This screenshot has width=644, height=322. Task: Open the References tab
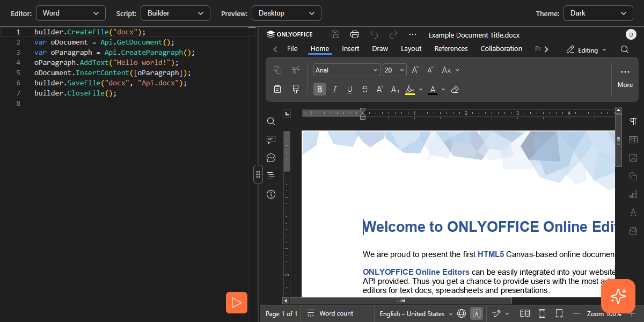tap(451, 49)
